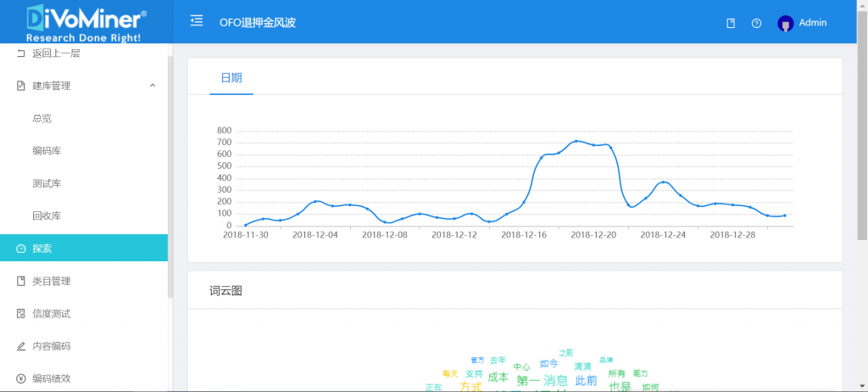868x392 pixels.
Task: Click the 词云图 section title
Action: tap(225, 290)
